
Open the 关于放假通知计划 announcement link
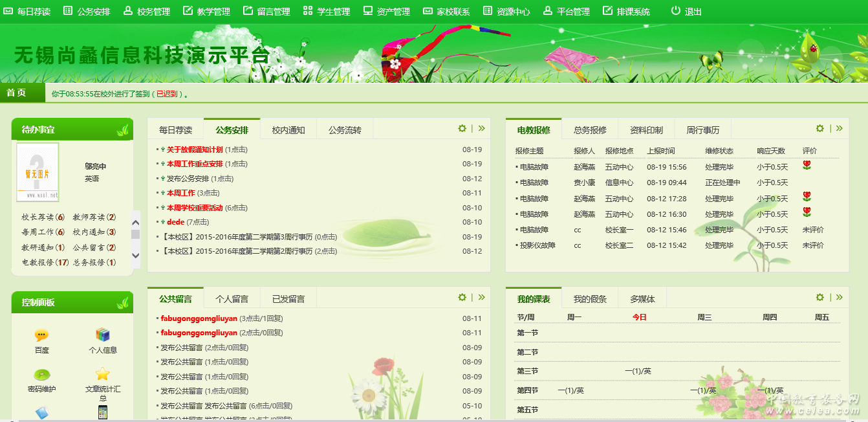[195, 150]
